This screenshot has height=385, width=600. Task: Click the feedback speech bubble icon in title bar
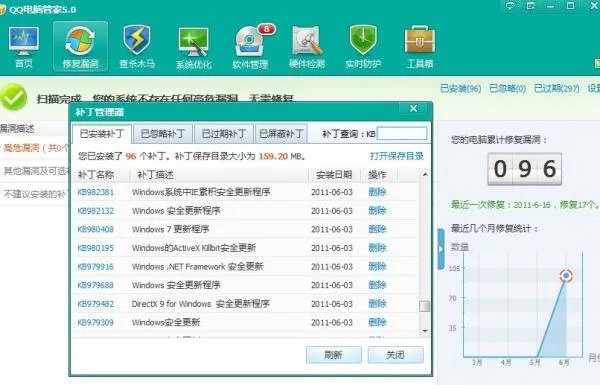pyautogui.click(x=510, y=6)
